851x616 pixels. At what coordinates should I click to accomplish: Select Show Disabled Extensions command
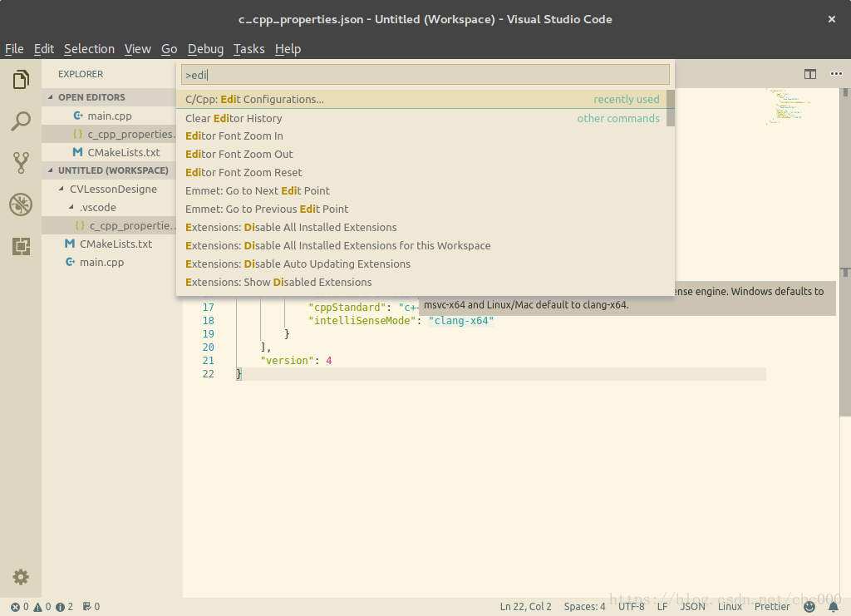421,282
